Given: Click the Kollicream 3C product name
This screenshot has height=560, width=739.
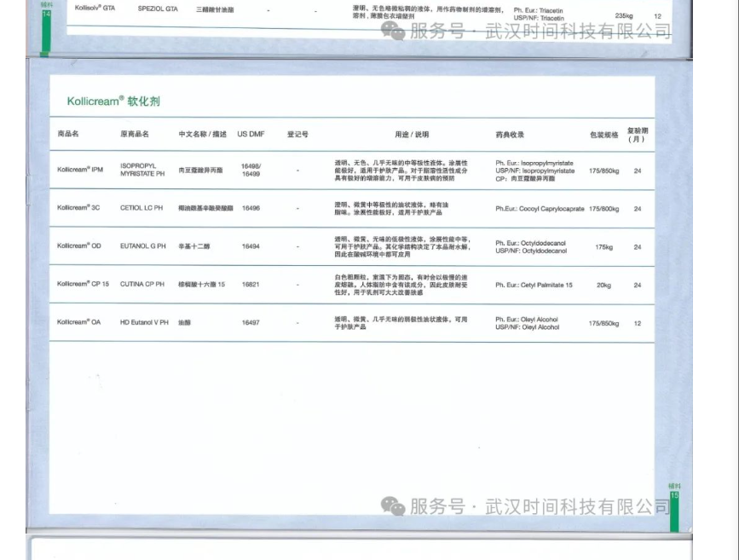Looking at the screenshot, I should click(78, 208).
